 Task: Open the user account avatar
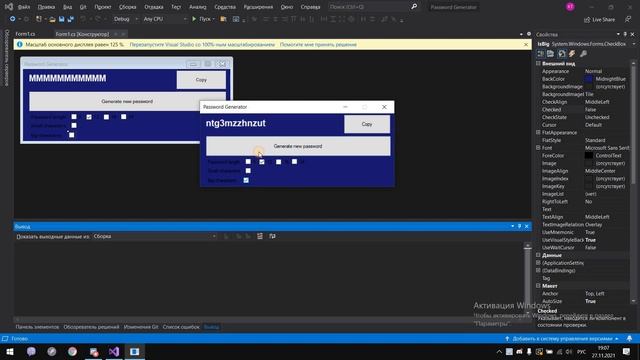[570, 7]
